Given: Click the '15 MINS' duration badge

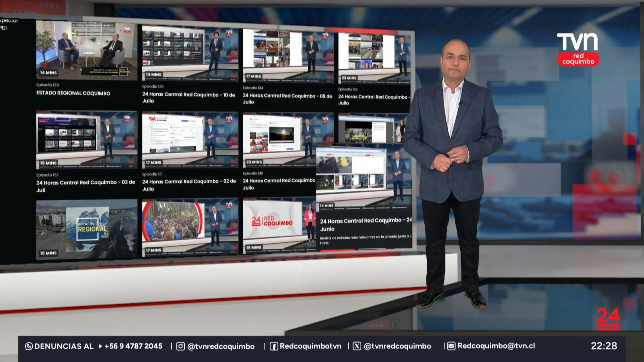Looking at the screenshot, I should point(48,253).
